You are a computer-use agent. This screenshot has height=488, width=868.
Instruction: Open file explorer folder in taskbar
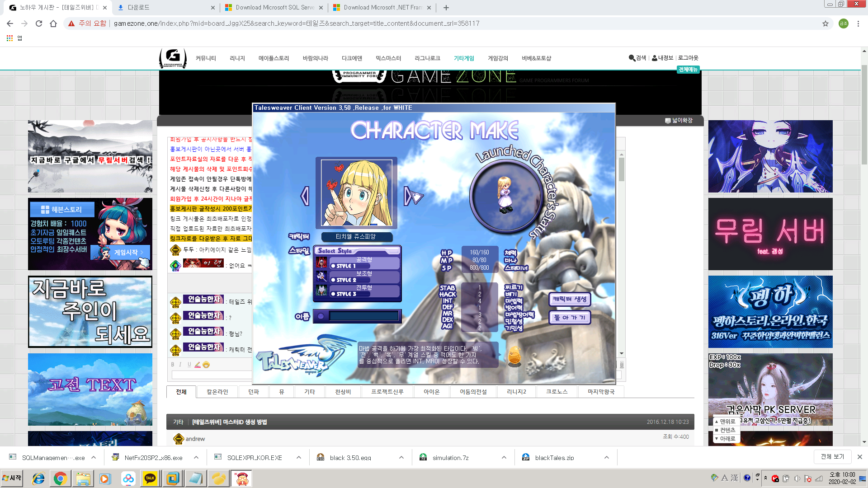[83, 479]
